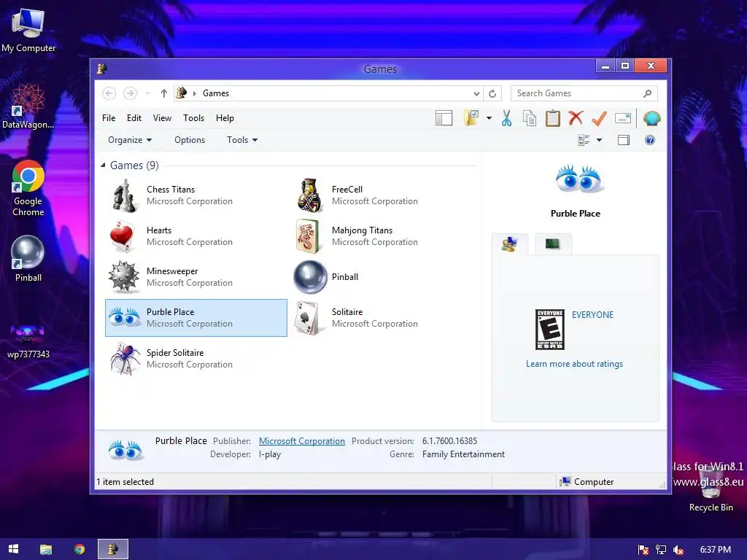Open the Windows Start button

click(13, 549)
